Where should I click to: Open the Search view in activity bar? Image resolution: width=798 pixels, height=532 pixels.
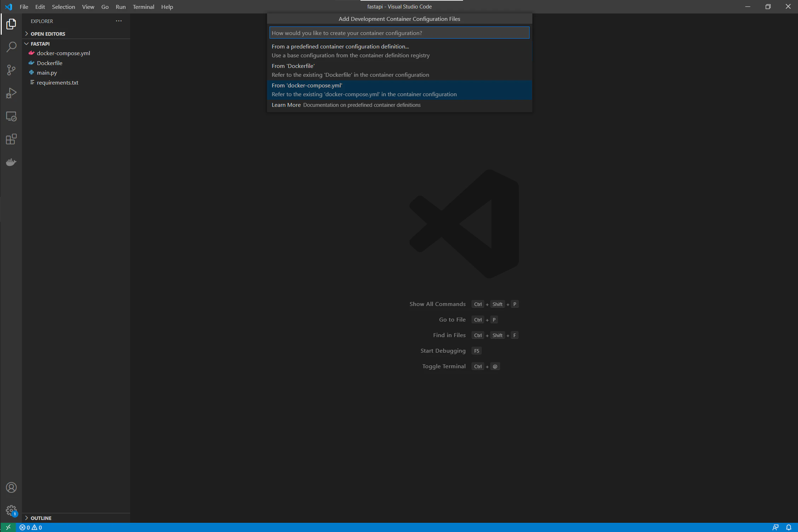[x=11, y=47]
